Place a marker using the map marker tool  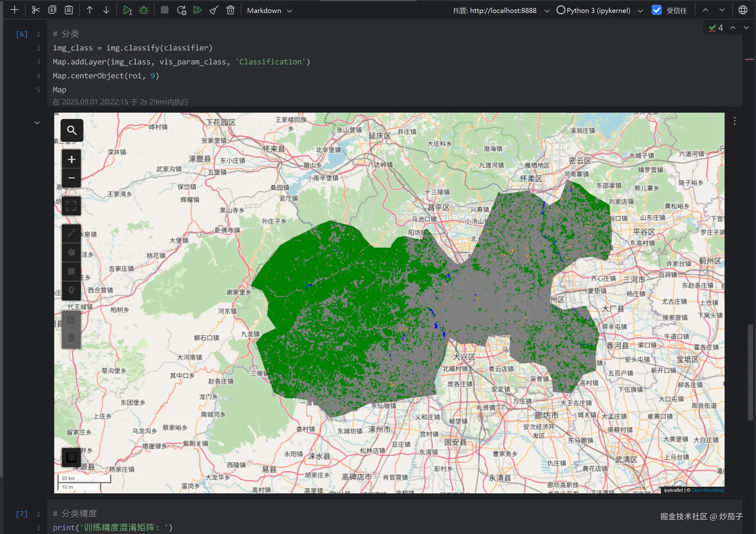click(x=71, y=291)
